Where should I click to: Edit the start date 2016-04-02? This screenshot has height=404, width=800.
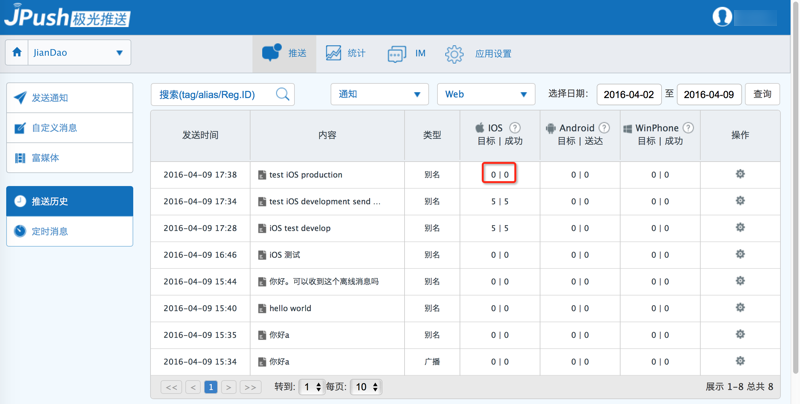629,94
